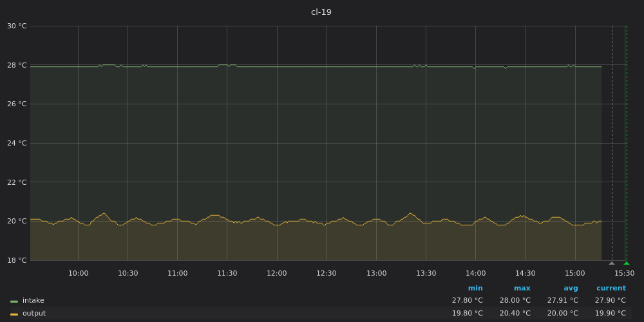
Task: Click the 28 °C y-axis label
Action: pos(17,65)
